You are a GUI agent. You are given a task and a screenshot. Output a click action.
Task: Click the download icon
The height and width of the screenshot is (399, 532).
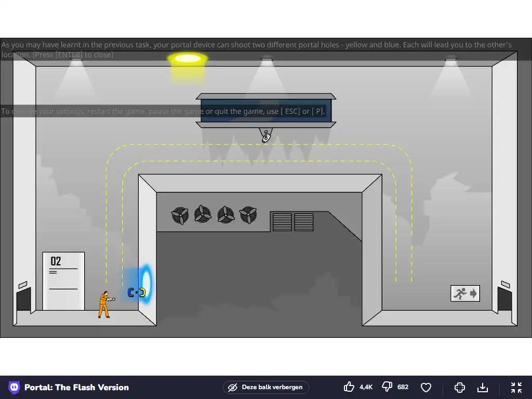point(483,387)
